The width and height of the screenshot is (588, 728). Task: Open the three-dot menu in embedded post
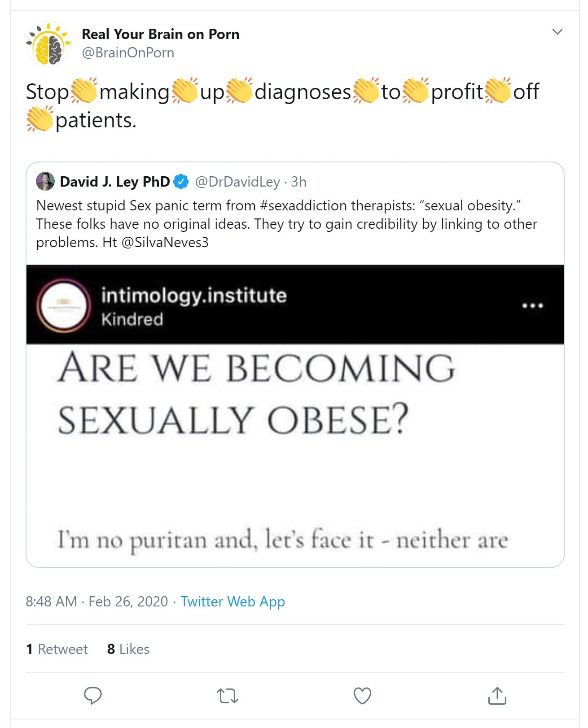click(532, 305)
